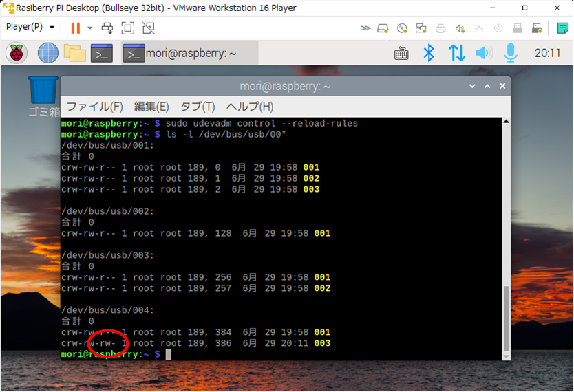
Task: Pause the virtual machine
Action: 76,28
